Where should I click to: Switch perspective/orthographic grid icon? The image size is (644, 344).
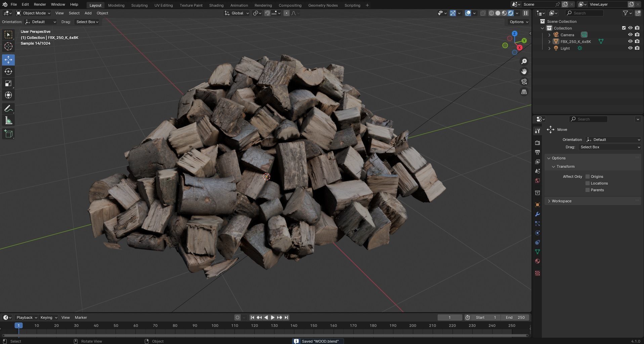click(x=524, y=92)
